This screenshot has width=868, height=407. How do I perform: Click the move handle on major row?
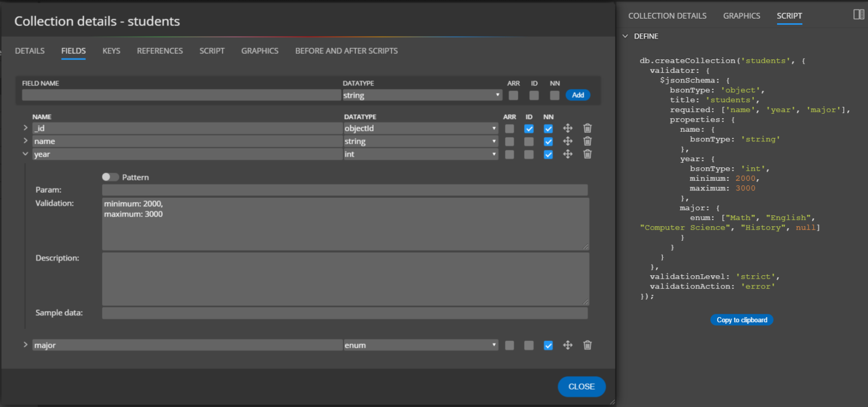click(568, 345)
